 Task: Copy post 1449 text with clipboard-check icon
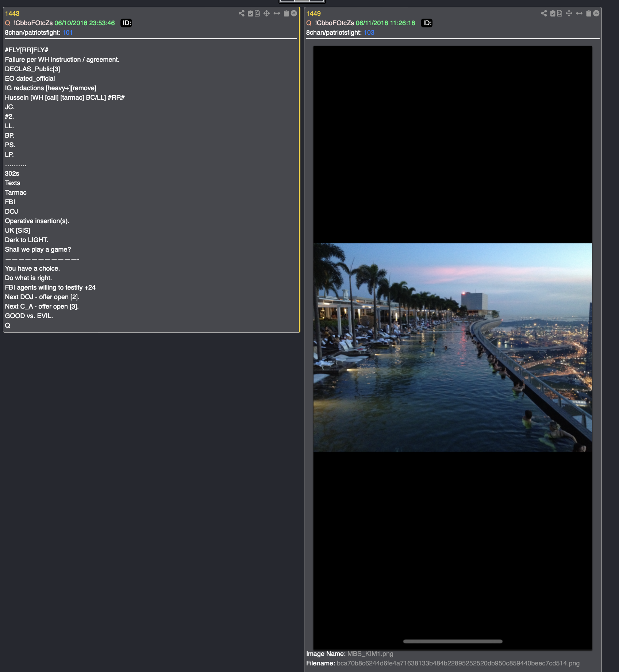(x=553, y=14)
